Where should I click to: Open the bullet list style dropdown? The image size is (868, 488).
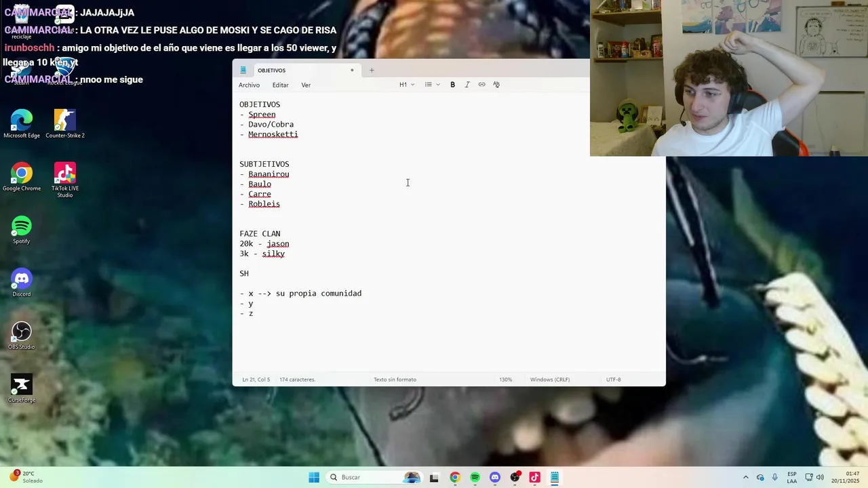tap(432, 85)
